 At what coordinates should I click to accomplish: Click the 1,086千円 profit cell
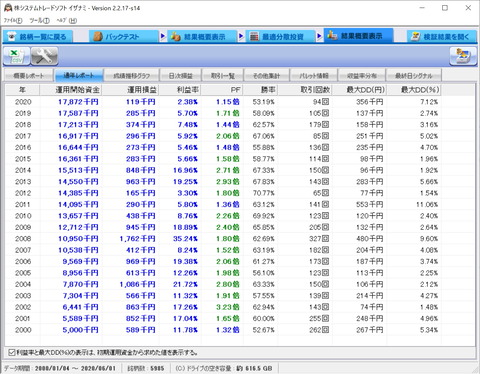(137, 284)
